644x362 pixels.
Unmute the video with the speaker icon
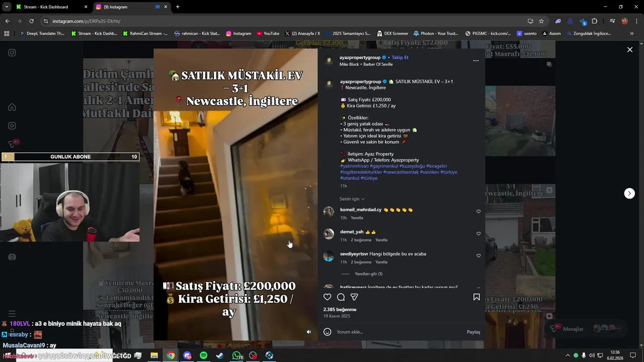point(309,332)
